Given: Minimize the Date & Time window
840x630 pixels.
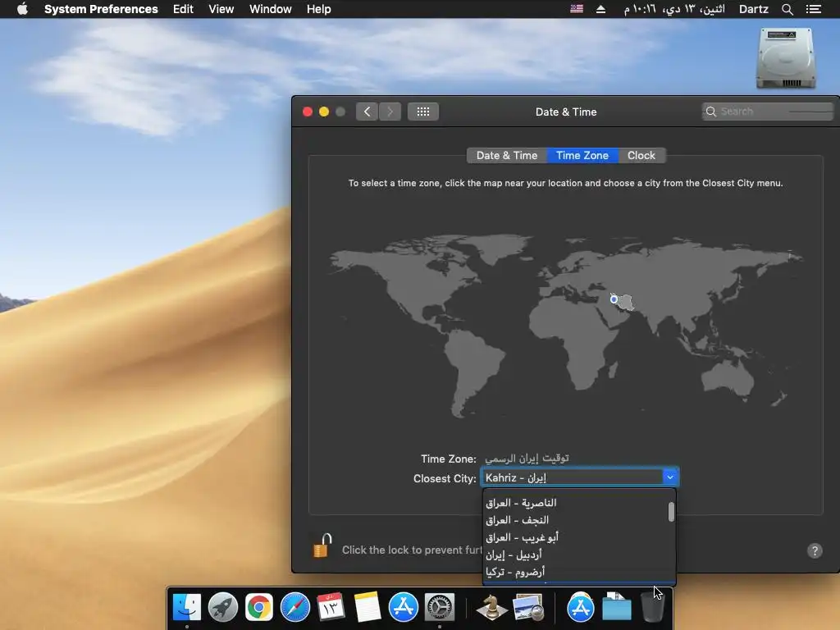Looking at the screenshot, I should point(323,112).
